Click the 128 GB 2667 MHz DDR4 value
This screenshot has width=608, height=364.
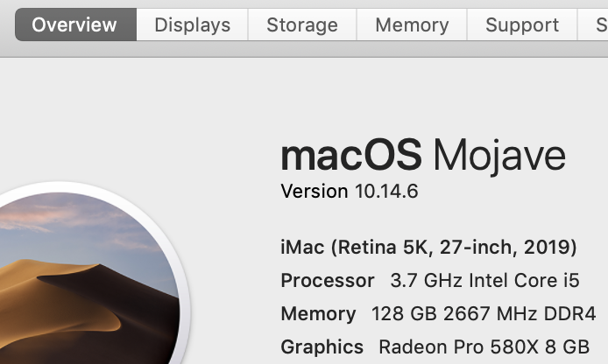click(x=483, y=313)
